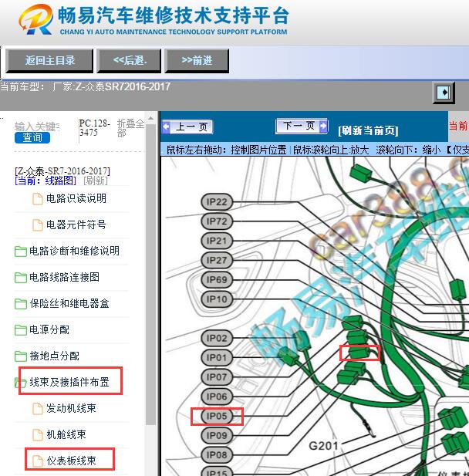Focus the keyword input field
Viewport: 469px width, 476px height.
click(x=37, y=127)
